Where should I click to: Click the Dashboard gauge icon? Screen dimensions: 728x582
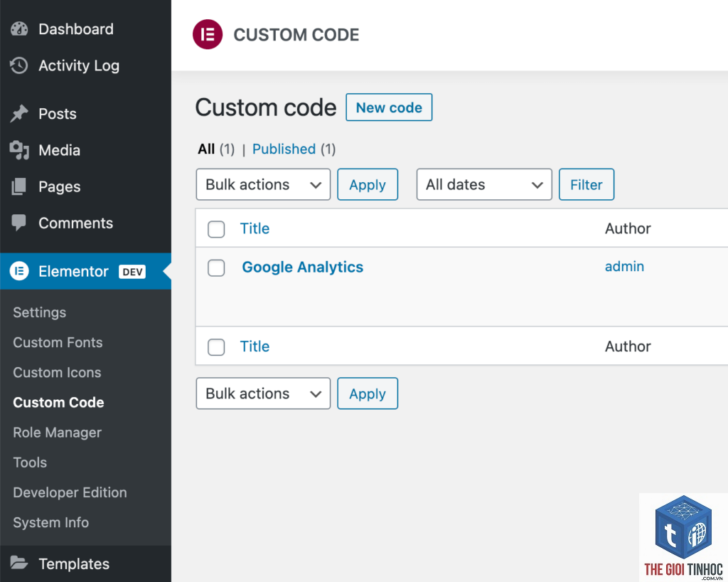[19, 28]
